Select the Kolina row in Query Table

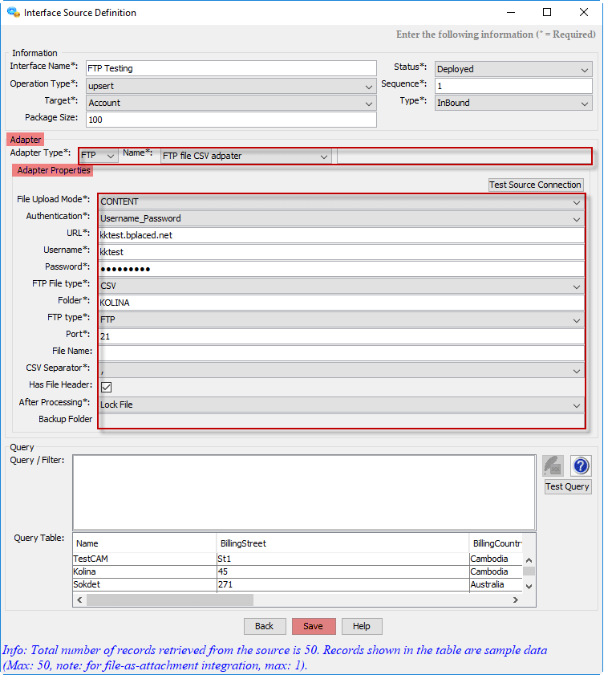[144, 571]
